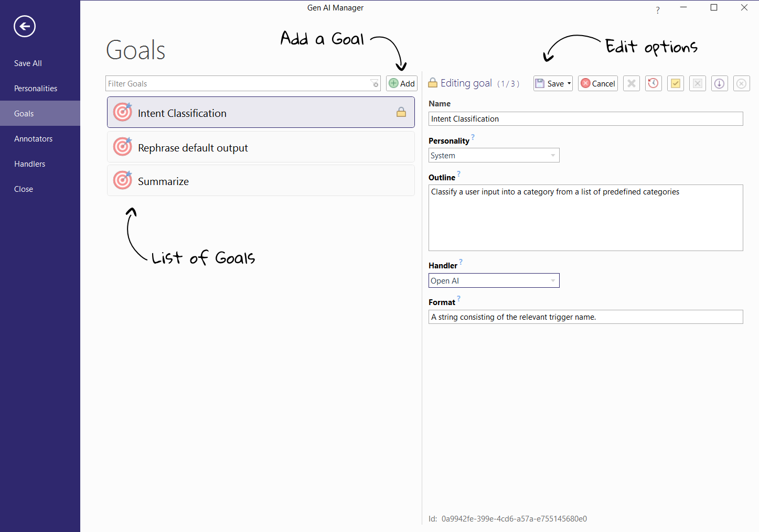This screenshot has width=759, height=532.
Task: Click into the Filter Goals search field
Action: click(x=236, y=83)
